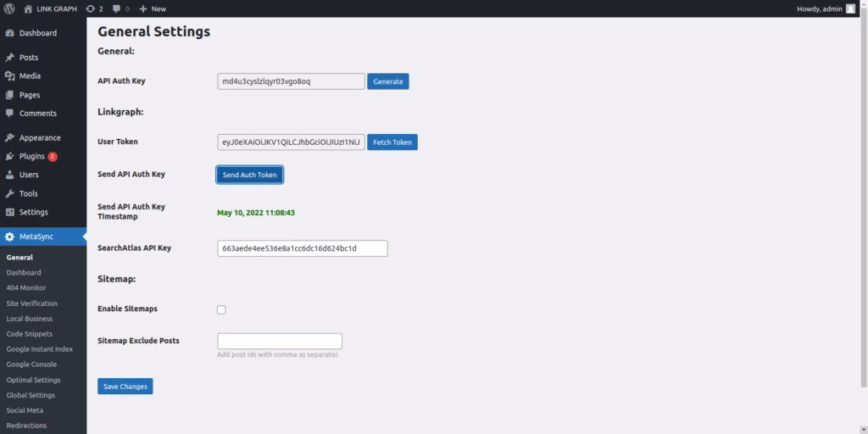Click the home icon beside LINK GRAPH
Image resolution: width=868 pixels, height=434 pixels.
click(29, 8)
